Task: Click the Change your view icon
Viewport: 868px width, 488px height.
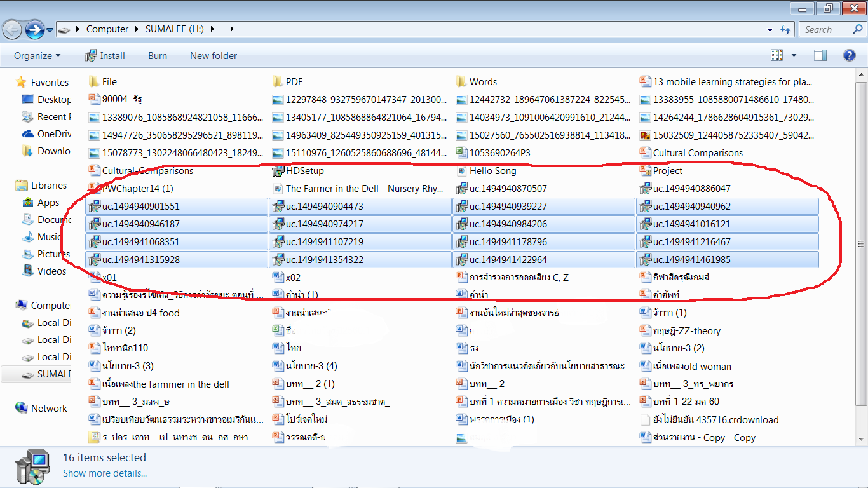Action: pos(776,56)
